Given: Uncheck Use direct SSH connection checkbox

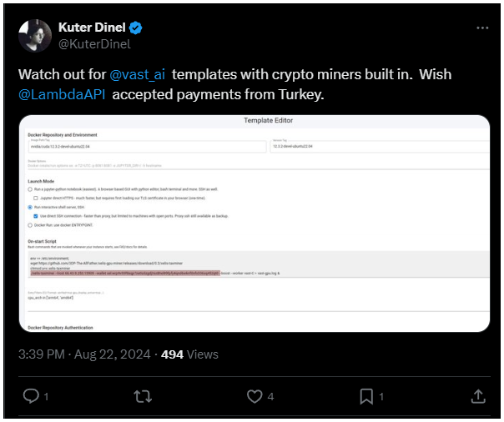Looking at the screenshot, I should [36, 216].
